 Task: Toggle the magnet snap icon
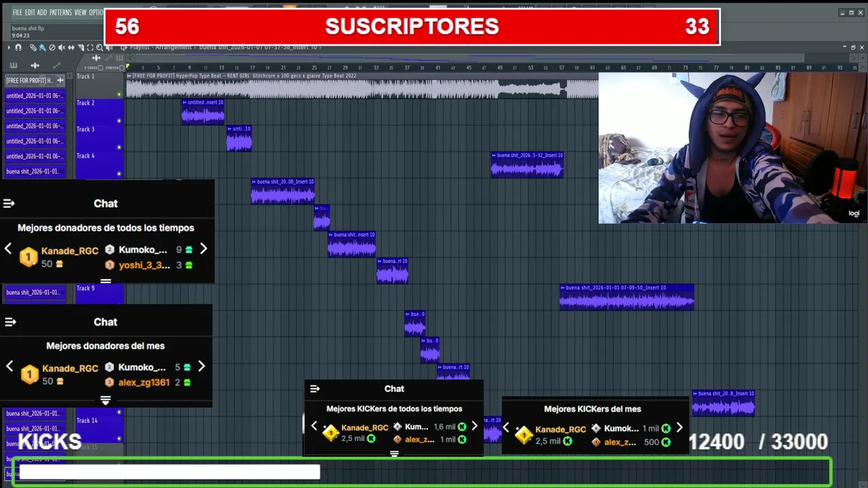(18, 47)
